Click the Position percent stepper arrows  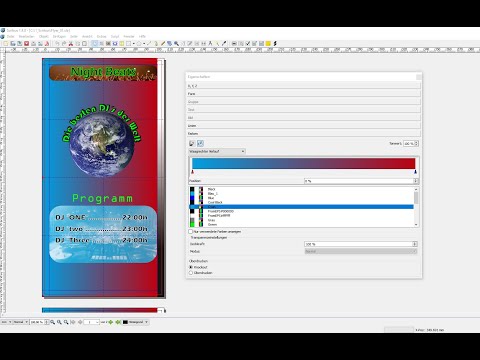(x=415, y=181)
